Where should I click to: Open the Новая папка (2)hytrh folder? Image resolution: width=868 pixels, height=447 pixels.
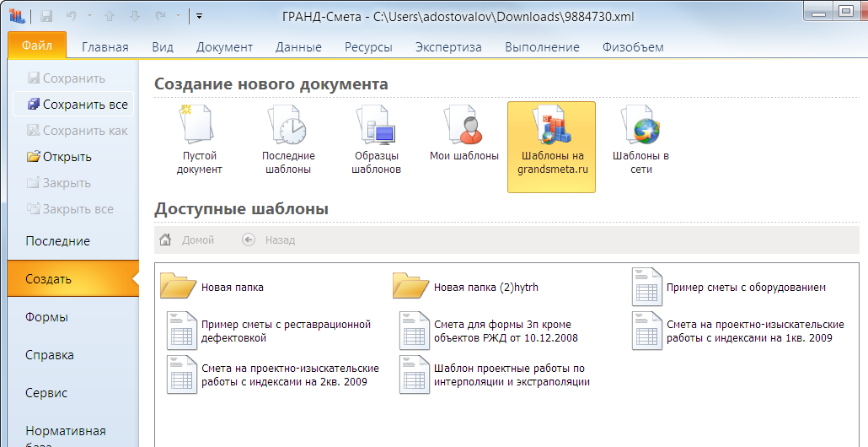click(x=465, y=287)
